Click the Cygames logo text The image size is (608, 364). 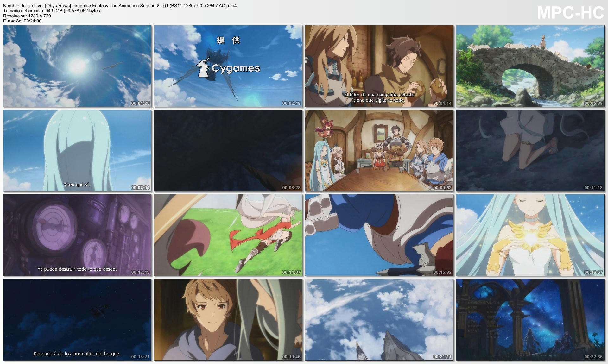[x=236, y=68]
